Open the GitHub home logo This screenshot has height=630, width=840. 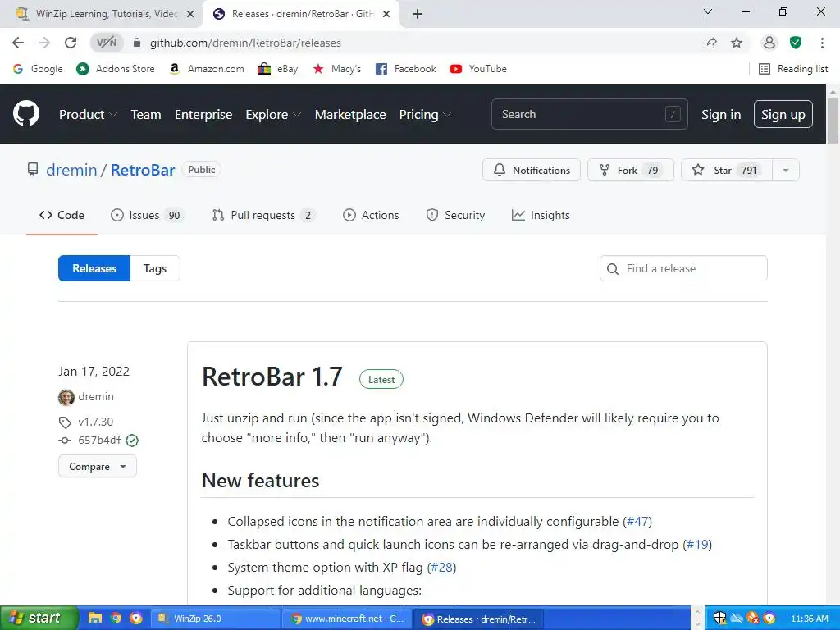coord(25,113)
